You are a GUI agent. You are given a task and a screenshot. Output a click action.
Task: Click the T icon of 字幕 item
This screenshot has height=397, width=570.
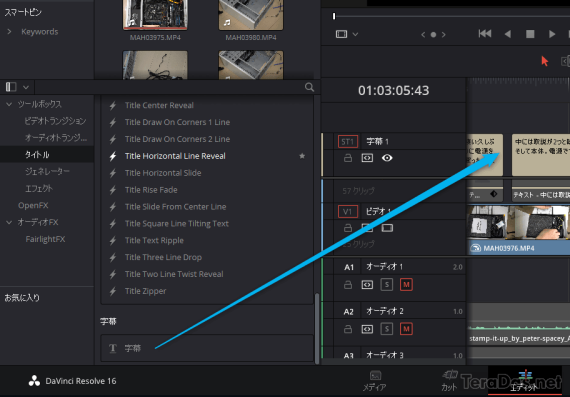113,348
